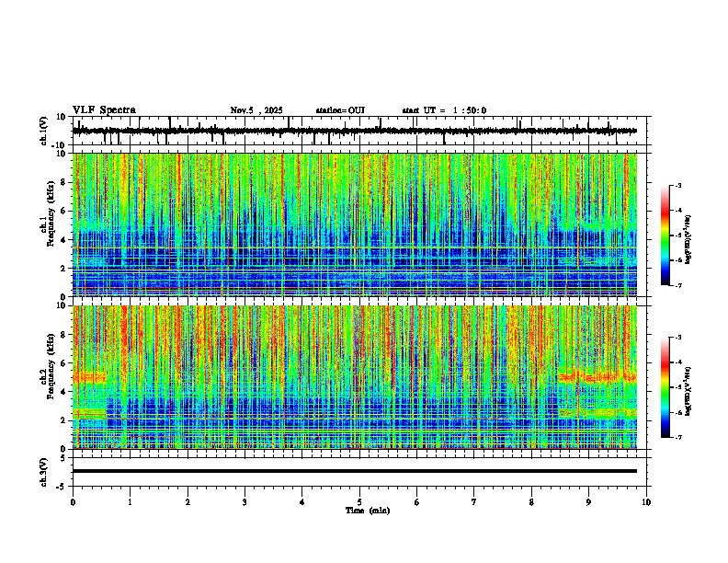Click time axis tick label "6"
This screenshot has width=728, height=563.
click(417, 502)
